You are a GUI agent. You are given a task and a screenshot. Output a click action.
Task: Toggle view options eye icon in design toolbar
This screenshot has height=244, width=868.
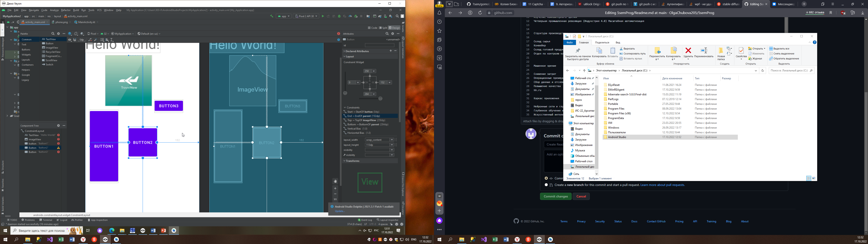tap(70, 40)
